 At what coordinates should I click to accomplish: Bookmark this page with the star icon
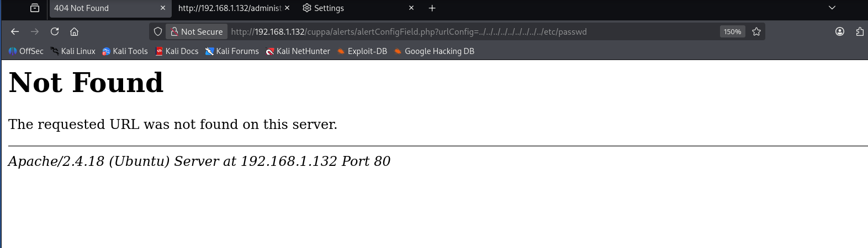[756, 31]
